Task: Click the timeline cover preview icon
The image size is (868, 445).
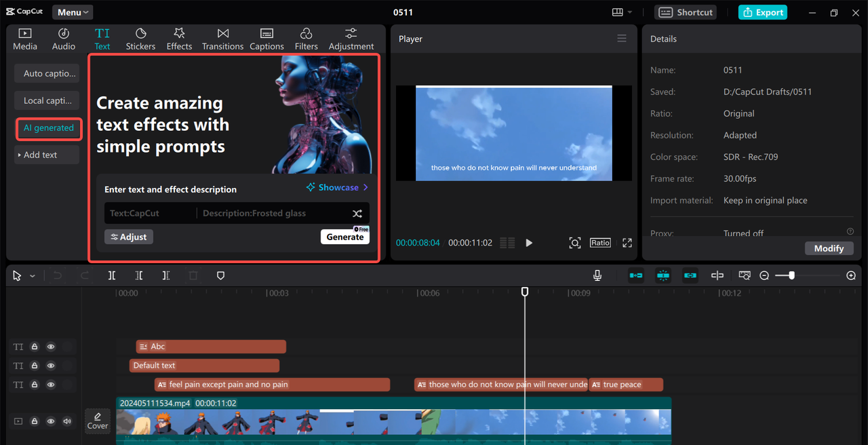Action: (745, 275)
